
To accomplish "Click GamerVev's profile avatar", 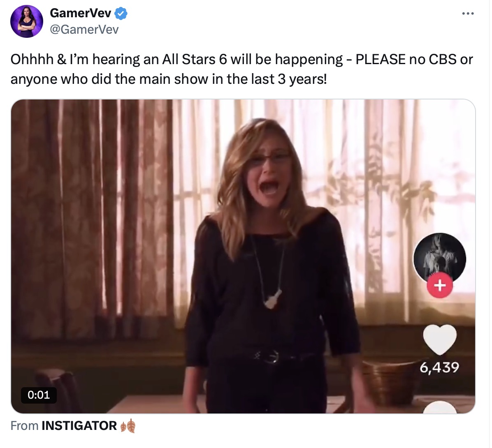I will pyautogui.click(x=27, y=21).
